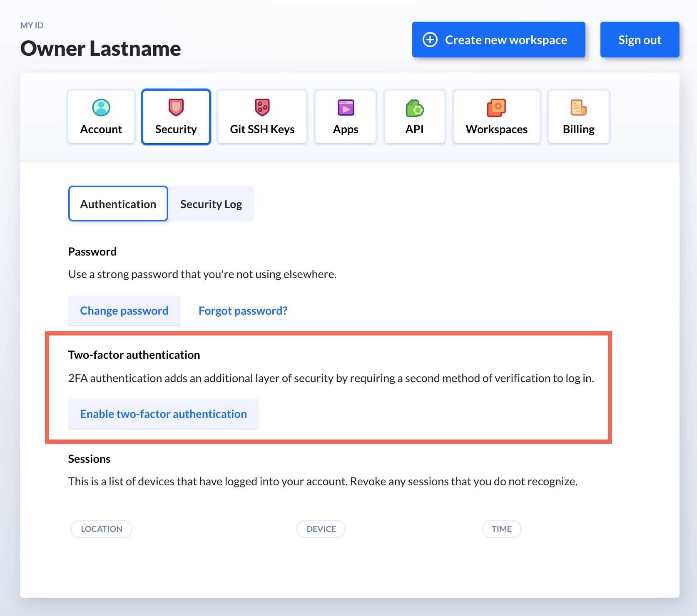Screen dimensions: 697x616
Task: Click the Sessions section heading
Action: pyautogui.click(x=90, y=459)
